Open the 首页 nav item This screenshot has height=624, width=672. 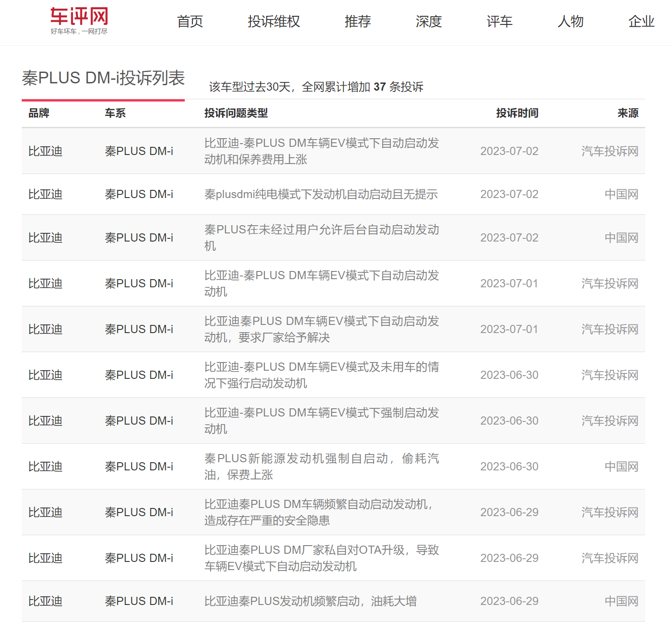click(x=190, y=21)
